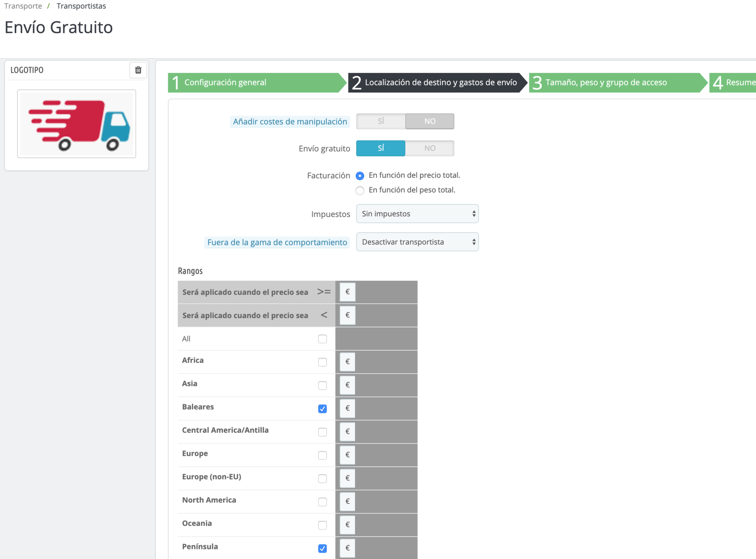This screenshot has height=559, width=756.
Task: Select billing by total price radio
Action: click(360, 176)
